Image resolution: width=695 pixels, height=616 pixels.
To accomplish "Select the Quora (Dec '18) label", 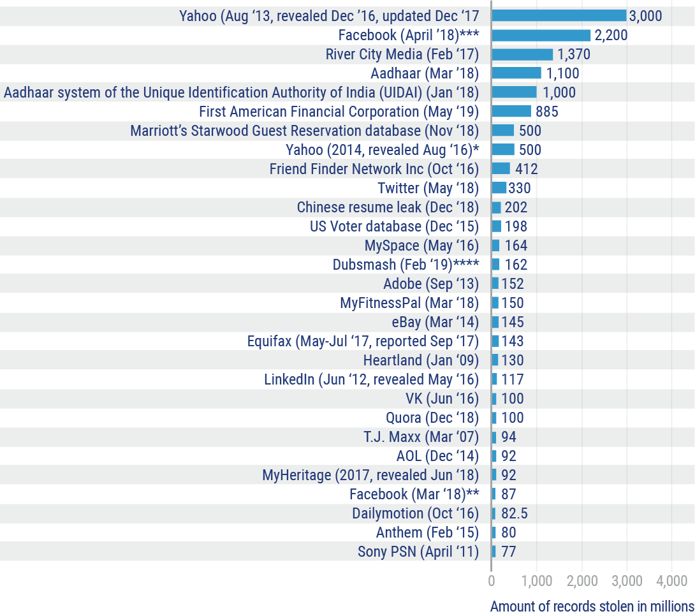I will [x=432, y=418].
